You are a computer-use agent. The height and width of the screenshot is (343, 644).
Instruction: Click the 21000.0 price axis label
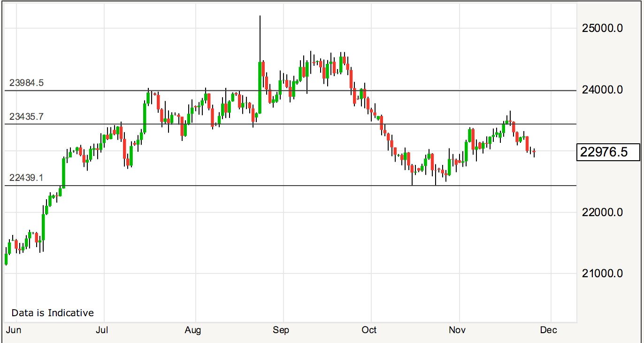(x=602, y=273)
